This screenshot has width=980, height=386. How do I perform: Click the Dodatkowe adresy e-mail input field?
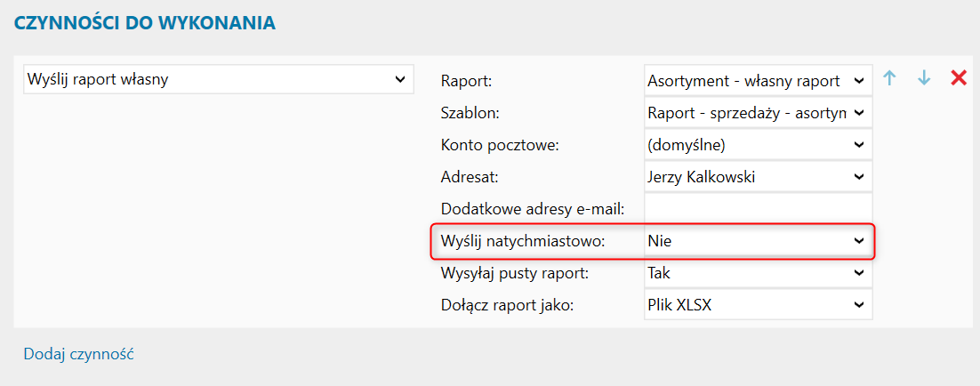coord(758,209)
